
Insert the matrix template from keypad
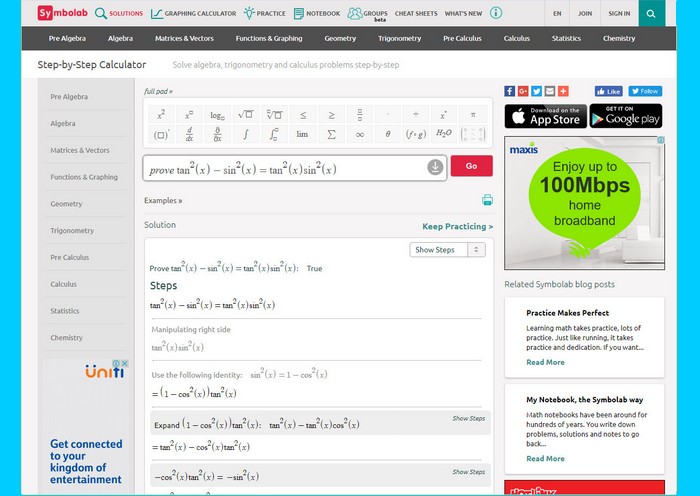click(473, 133)
